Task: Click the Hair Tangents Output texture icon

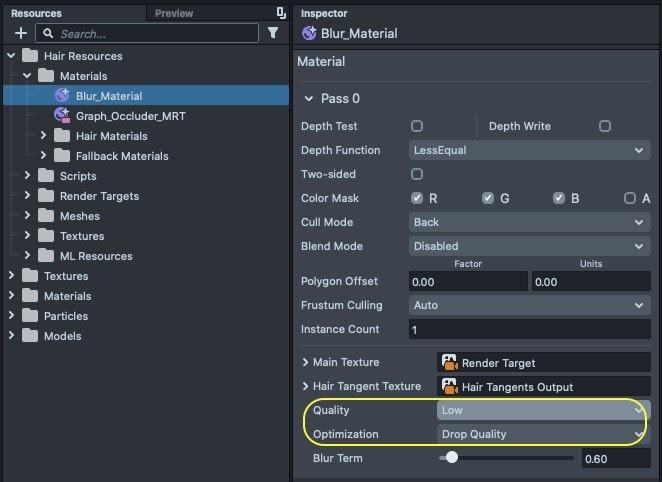Action: coord(450,387)
